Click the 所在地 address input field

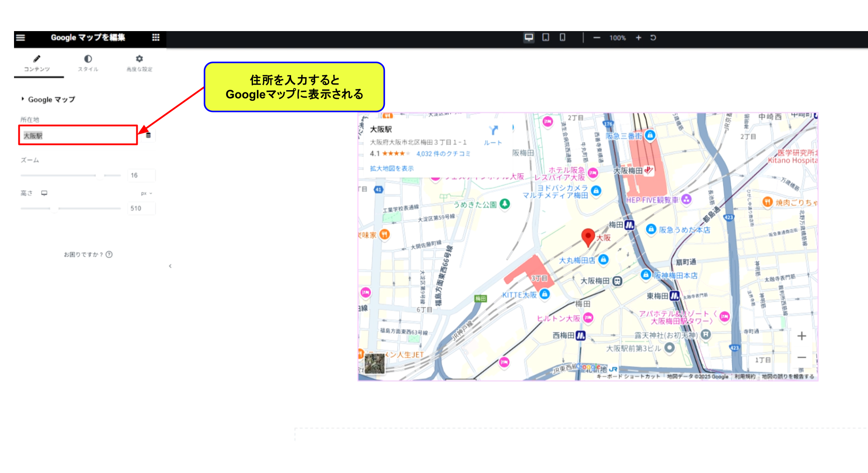pos(78,135)
